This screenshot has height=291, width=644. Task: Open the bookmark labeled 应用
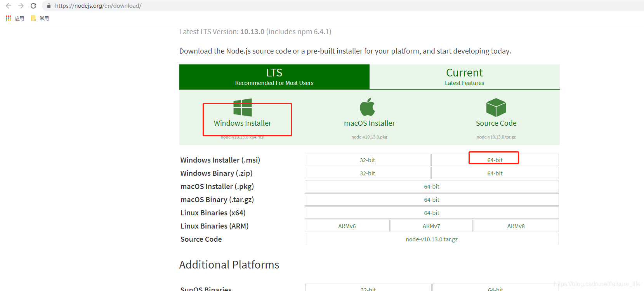click(19, 18)
